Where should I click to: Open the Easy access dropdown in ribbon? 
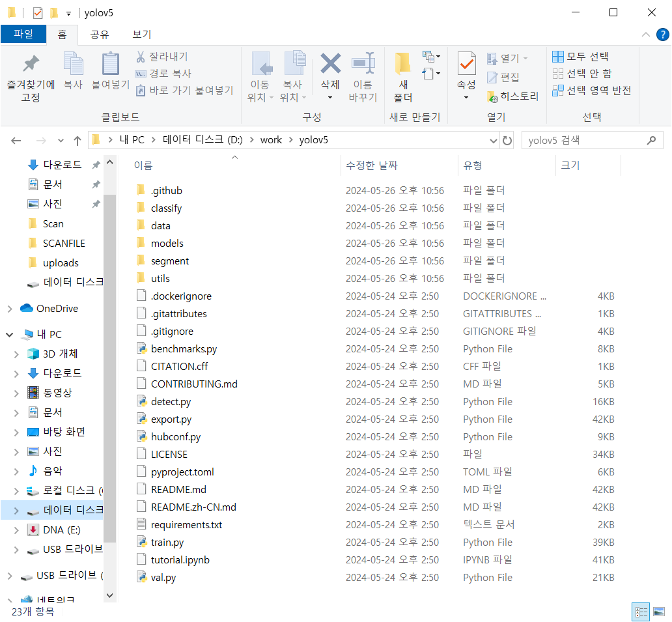pos(431,74)
